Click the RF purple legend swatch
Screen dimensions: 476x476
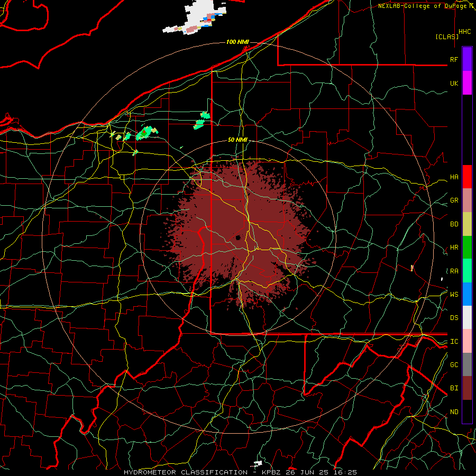point(467,59)
